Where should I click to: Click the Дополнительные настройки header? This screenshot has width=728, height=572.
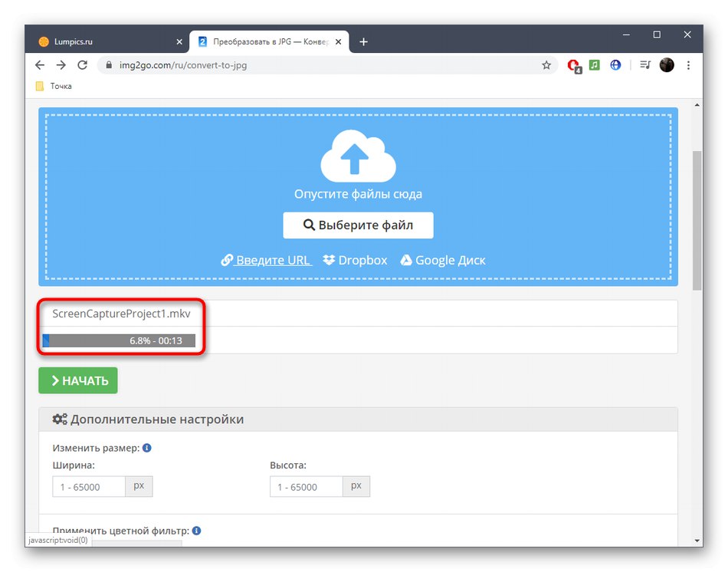click(358, 419)
